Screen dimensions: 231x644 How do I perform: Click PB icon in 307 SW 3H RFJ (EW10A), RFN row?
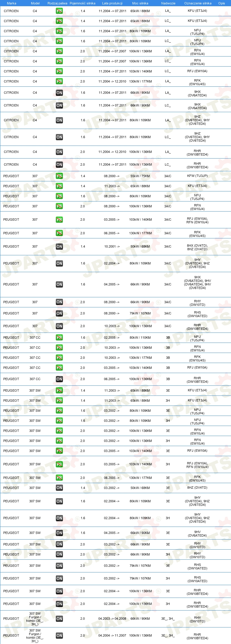coord(59,464)
